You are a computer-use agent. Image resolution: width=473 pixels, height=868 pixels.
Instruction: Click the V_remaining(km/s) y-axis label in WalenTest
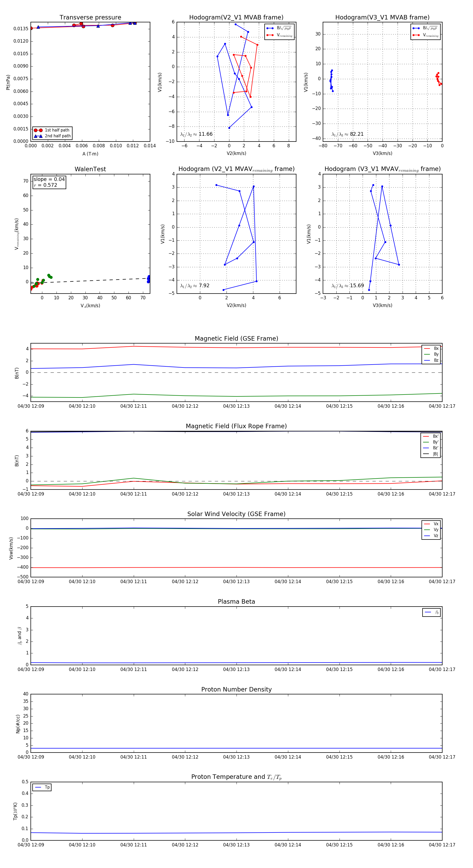coord(17,234)
